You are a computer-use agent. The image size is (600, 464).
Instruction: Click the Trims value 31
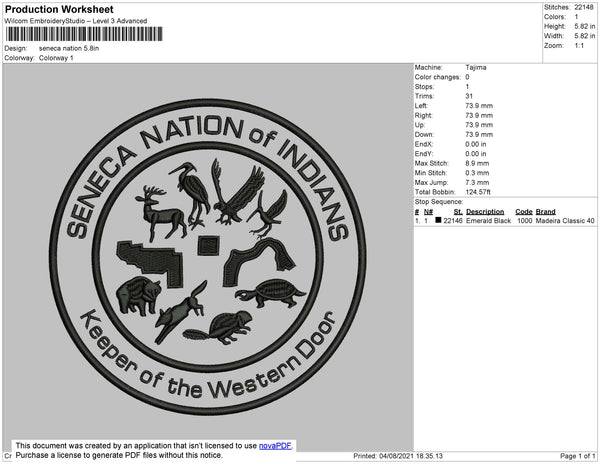tap(469, 96)
